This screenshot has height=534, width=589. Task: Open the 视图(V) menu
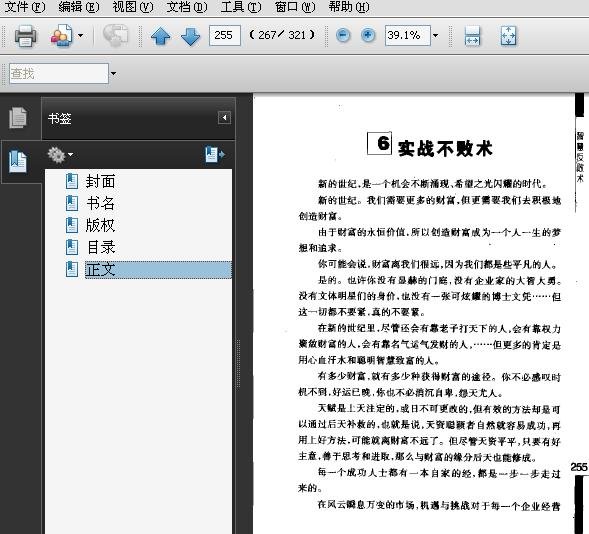[133, 7]
